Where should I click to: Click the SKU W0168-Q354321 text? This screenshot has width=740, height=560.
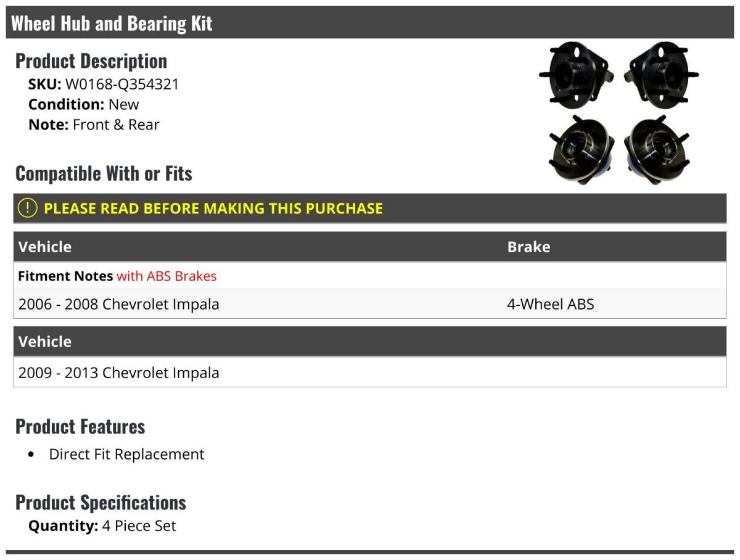click(x=104, y=84)
